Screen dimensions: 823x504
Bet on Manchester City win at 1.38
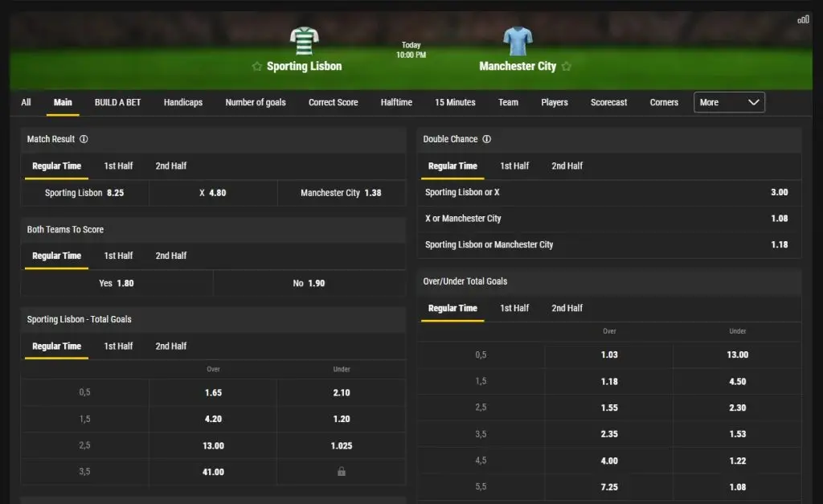(341, 193)
